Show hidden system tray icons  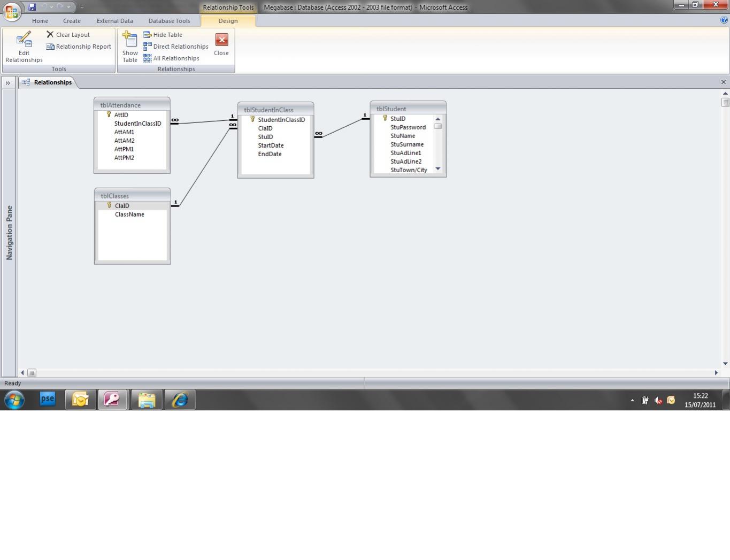coord(632,400)
